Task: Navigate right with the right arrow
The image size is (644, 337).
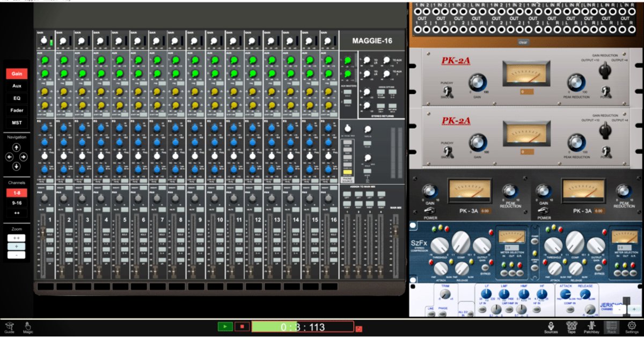Action: pos(24,157)
